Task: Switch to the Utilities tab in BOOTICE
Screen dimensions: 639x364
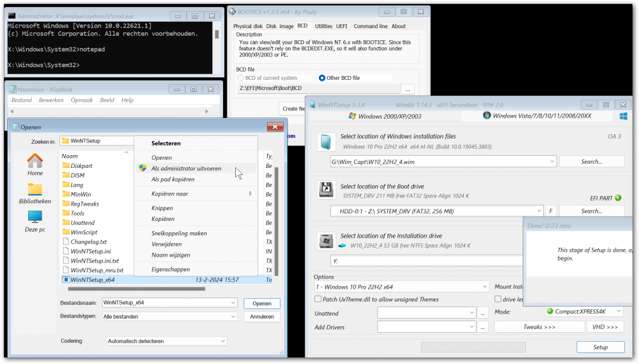Action: [x=323, y=26]
